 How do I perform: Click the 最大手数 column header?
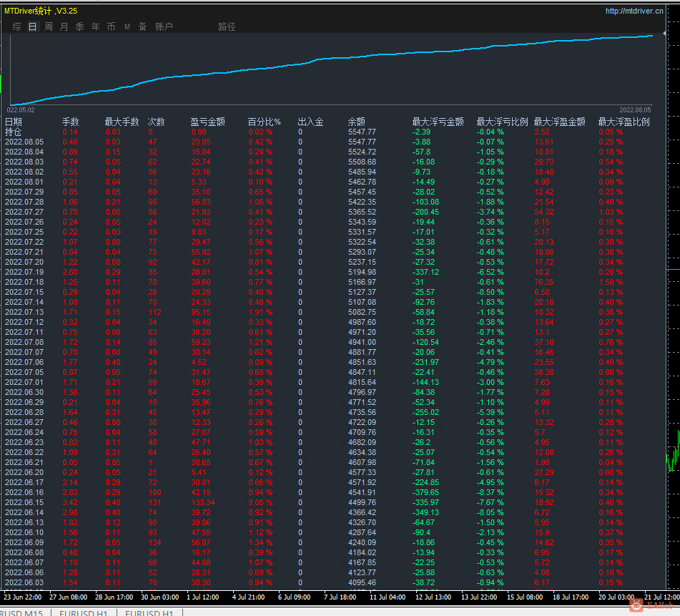pyautogui.click(x=122, y=122)
